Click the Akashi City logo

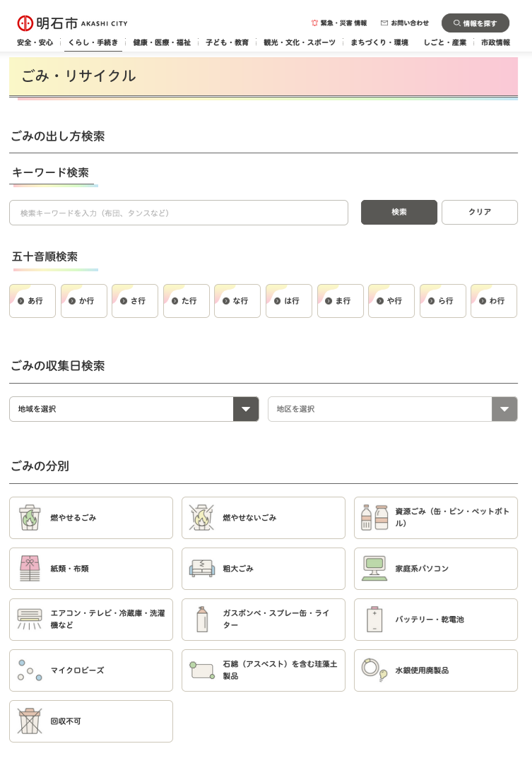[72, 23]
